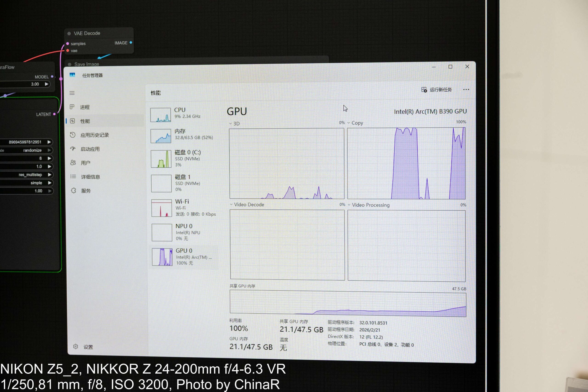Select 磁盘 1 performance entry
The height and width of the screenshot is (392, 588).
tap(184, 183)
